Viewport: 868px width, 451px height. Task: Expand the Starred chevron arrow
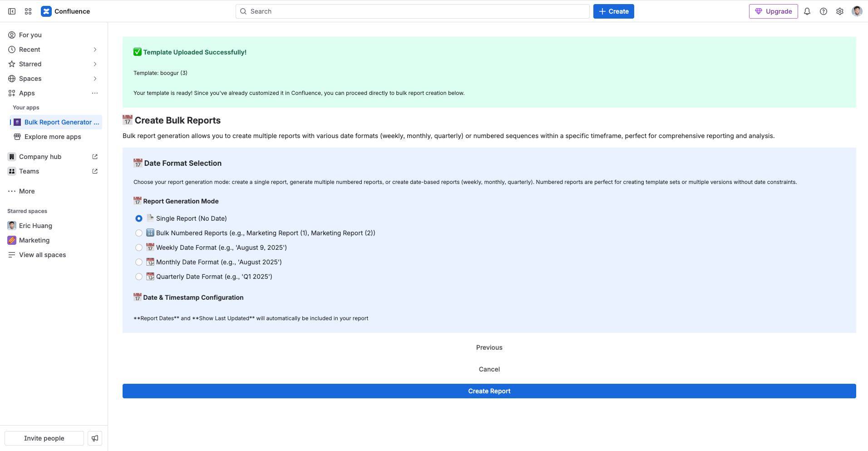[x=95, y=64]
